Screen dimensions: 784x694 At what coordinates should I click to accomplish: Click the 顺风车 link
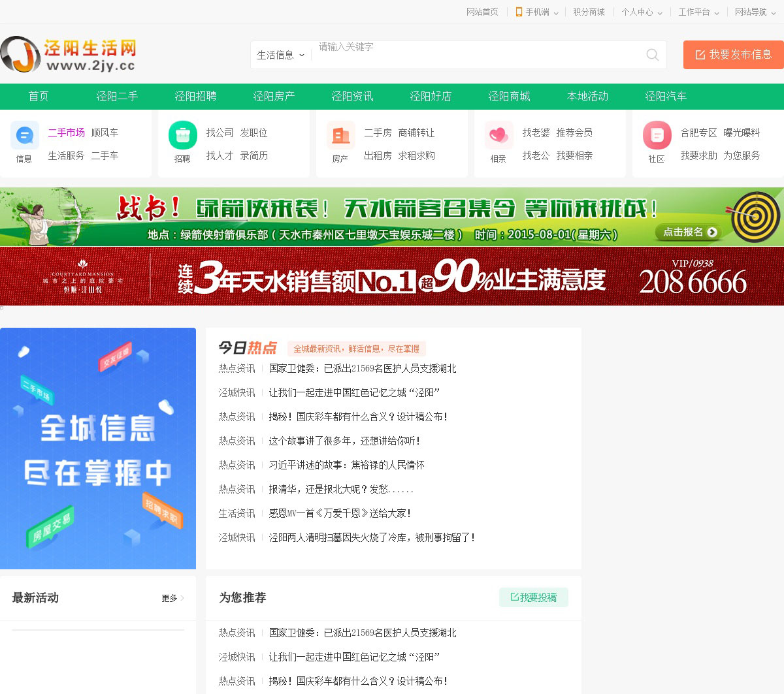click(x=105, y=133)
